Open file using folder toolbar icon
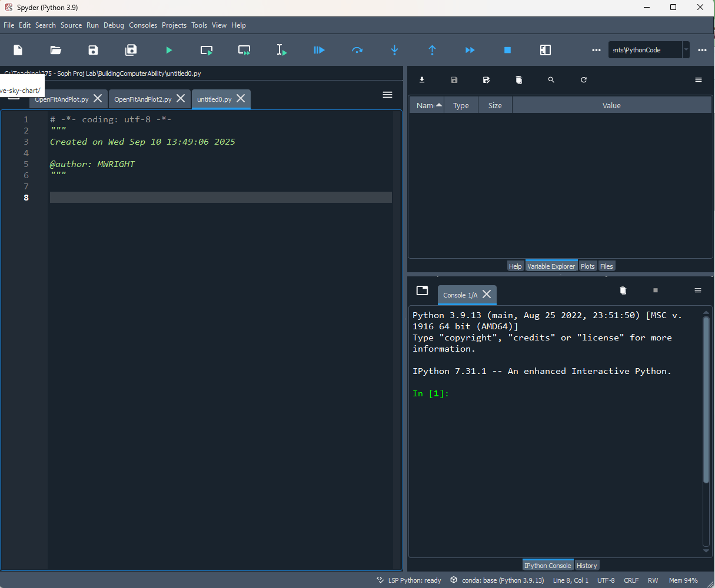 [56, 50]
